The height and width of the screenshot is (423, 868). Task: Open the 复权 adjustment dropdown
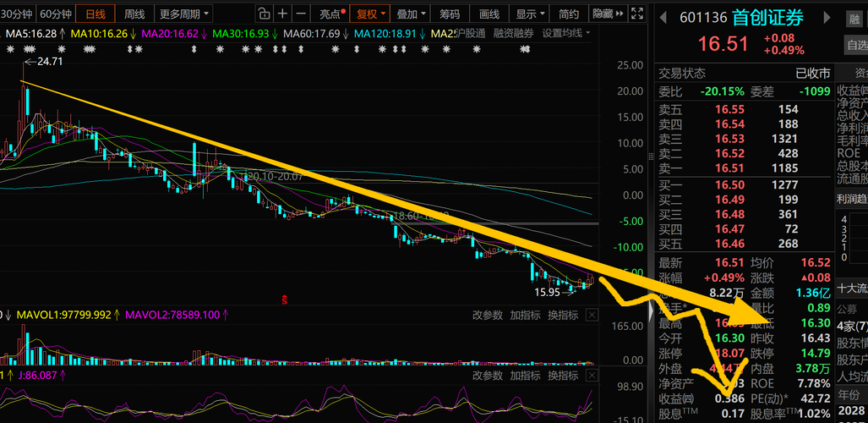point(370,14)
